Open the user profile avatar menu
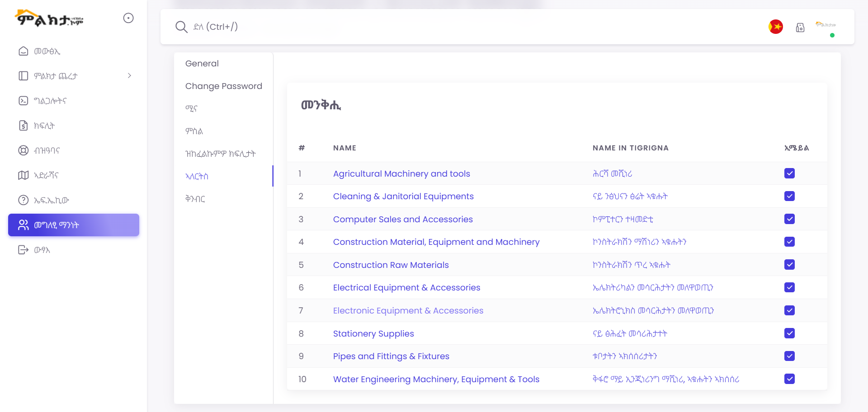This screenshot has width=868, height=412. (826, 27)
